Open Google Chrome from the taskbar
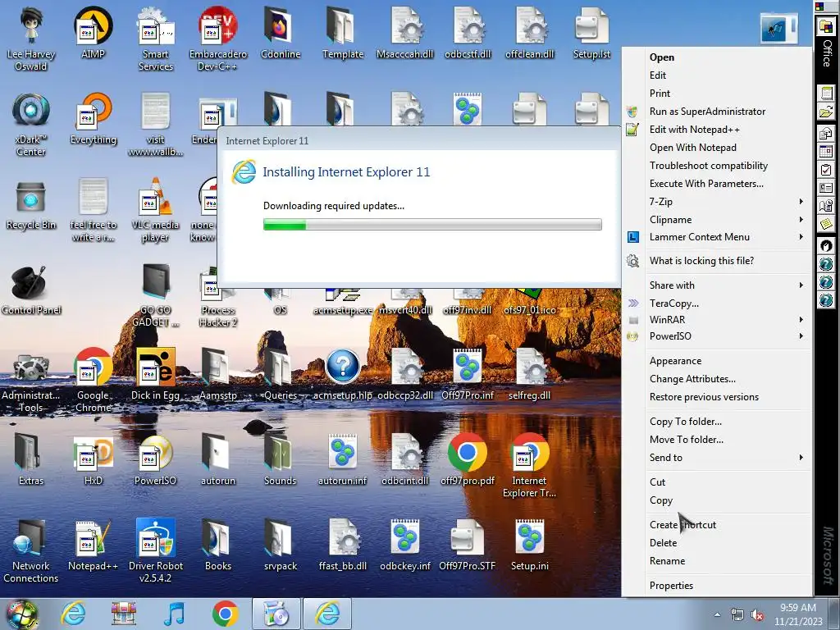The image size is (840, 630). 225,614
